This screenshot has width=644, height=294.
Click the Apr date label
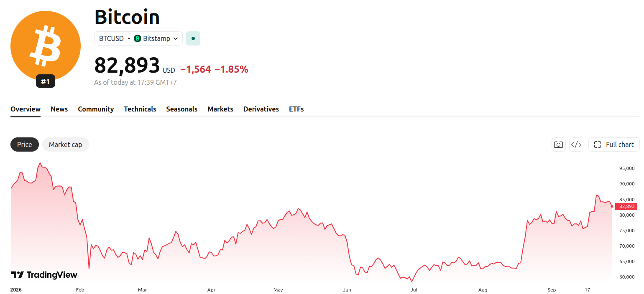click(x=211, y=289)
